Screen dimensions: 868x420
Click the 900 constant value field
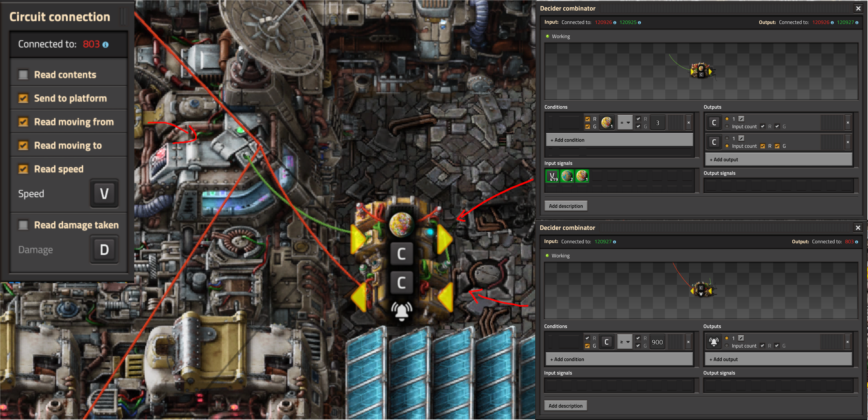657,342
